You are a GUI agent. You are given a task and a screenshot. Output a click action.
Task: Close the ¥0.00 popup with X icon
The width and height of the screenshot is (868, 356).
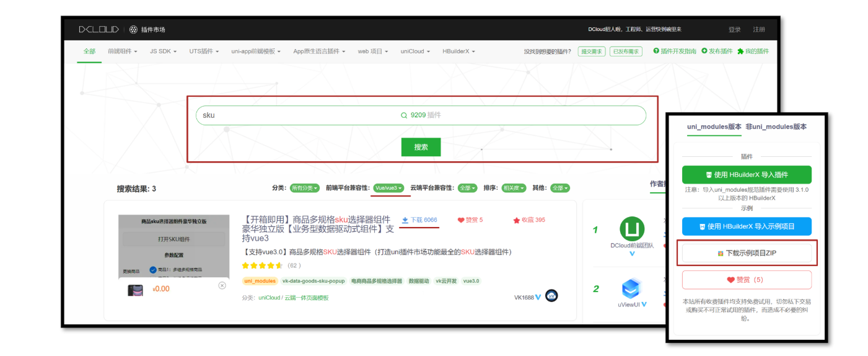222,285
